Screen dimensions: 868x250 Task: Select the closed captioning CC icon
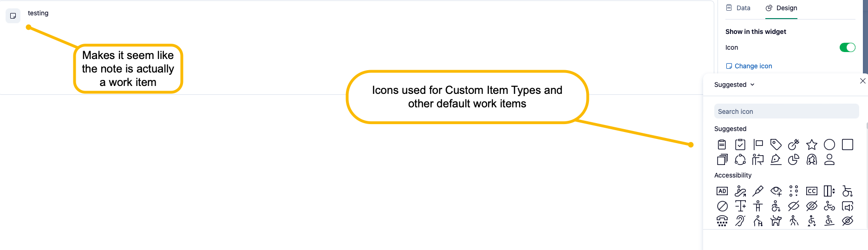click(811, 191)
